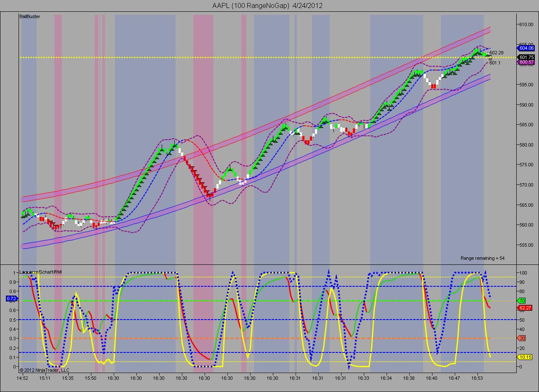
Task: Click the 590.00 price axis label
Action: tap(527, 105)
